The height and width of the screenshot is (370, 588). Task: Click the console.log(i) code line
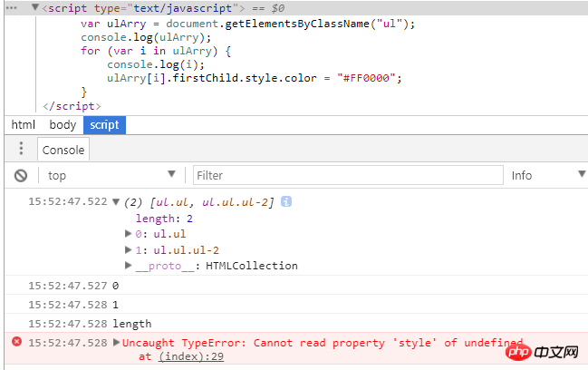click(x=156, y=64)
